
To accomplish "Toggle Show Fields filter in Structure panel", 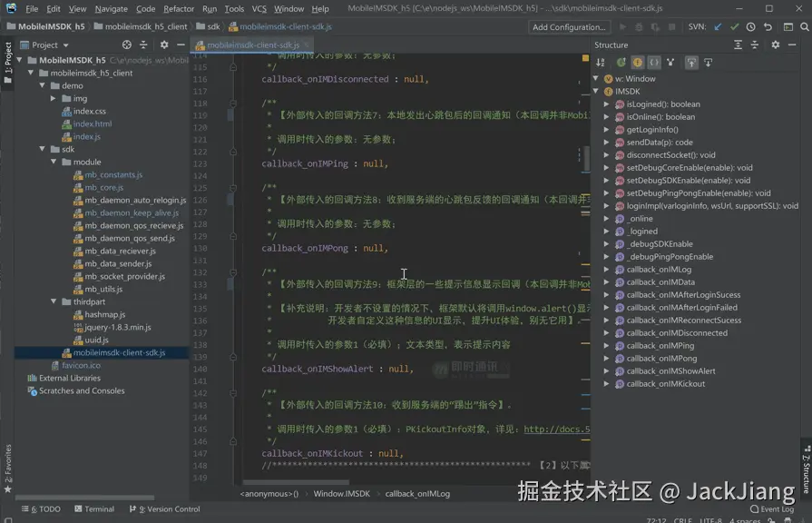I will click(x=637, y=63).
